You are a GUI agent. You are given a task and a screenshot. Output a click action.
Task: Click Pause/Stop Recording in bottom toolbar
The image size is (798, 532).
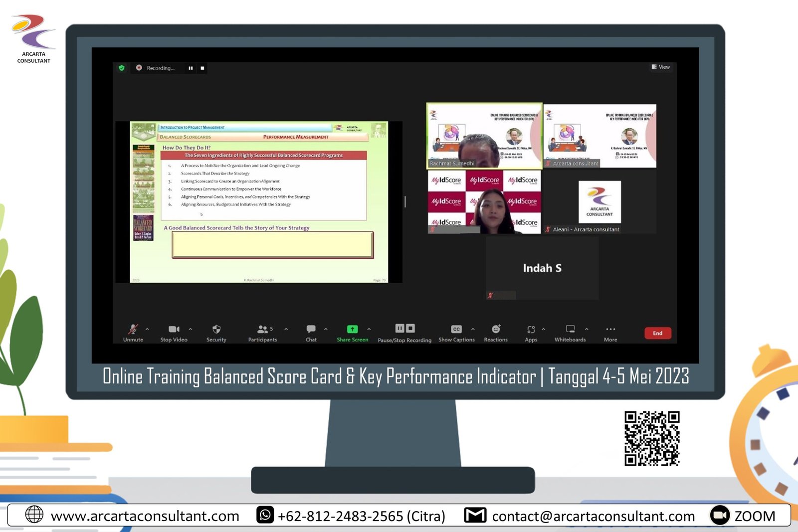pos(404,329)
